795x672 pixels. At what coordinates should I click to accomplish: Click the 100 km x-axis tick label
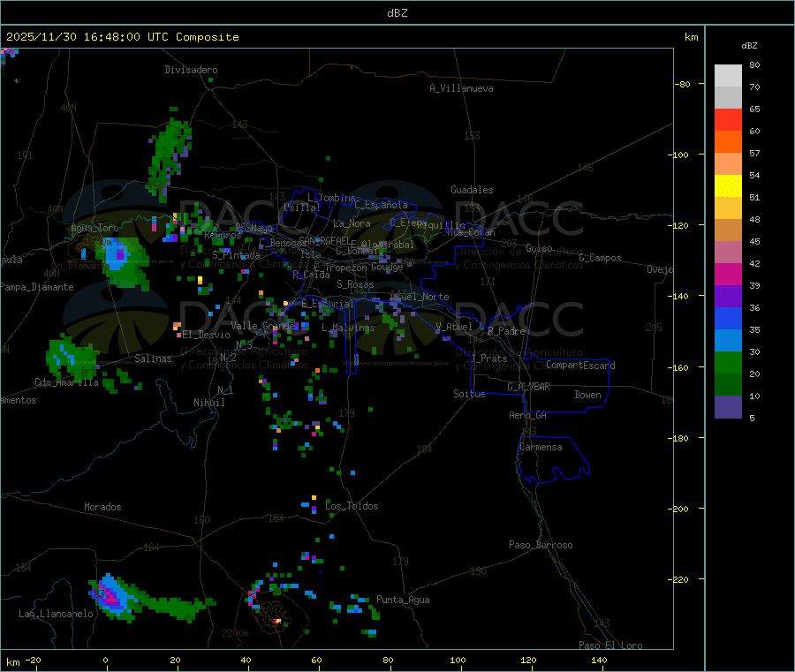pyautogui.click(x=458, y=660)
